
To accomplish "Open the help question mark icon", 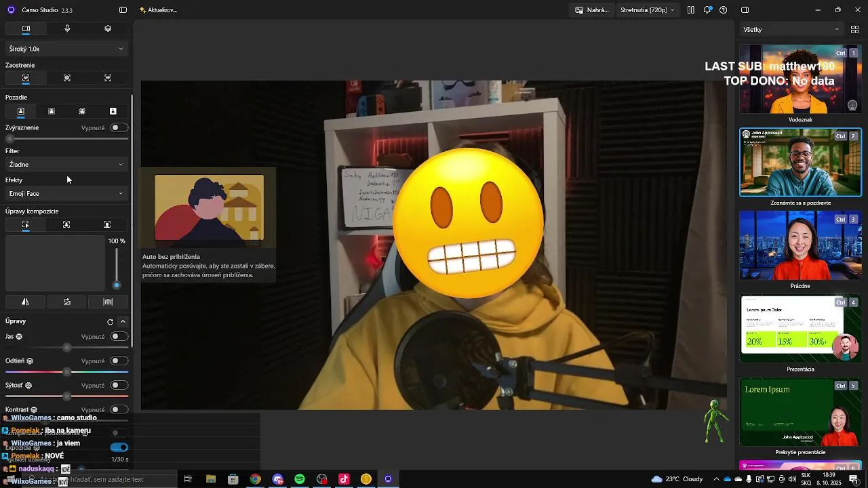I will click(x=724, y=10).
